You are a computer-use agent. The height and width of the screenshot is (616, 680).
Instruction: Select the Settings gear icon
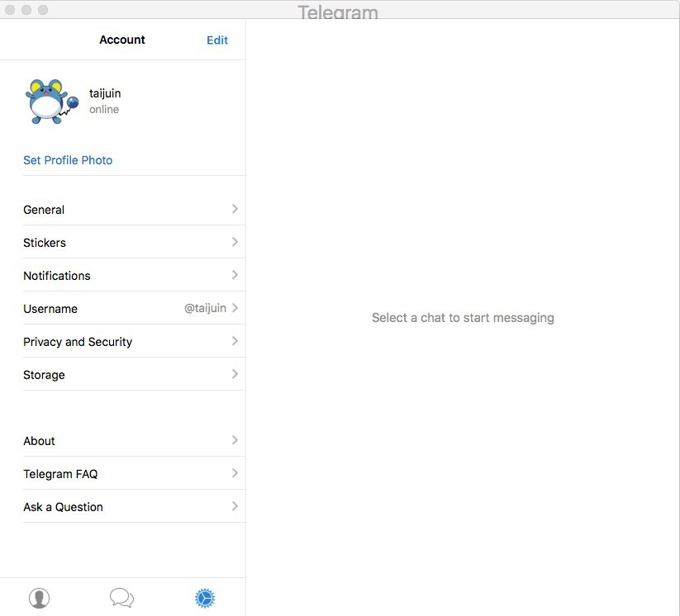205,598
